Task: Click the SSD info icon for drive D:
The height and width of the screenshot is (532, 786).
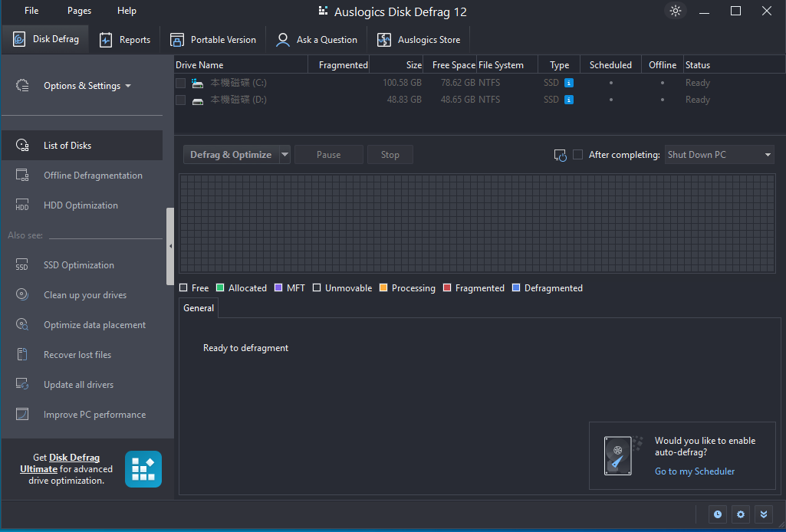Action: pyautogui.click(x=569, y=100)
